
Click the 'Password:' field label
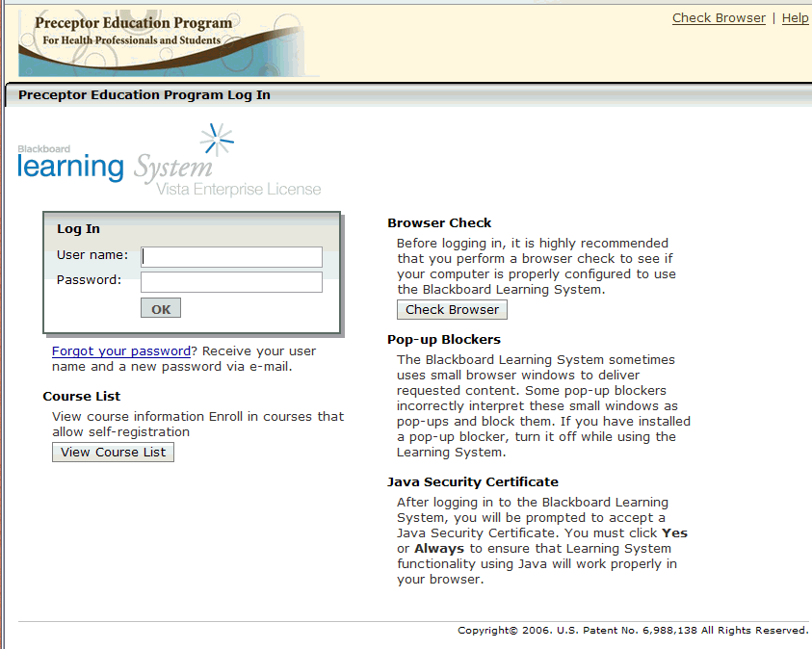click(x=89, y=280)
